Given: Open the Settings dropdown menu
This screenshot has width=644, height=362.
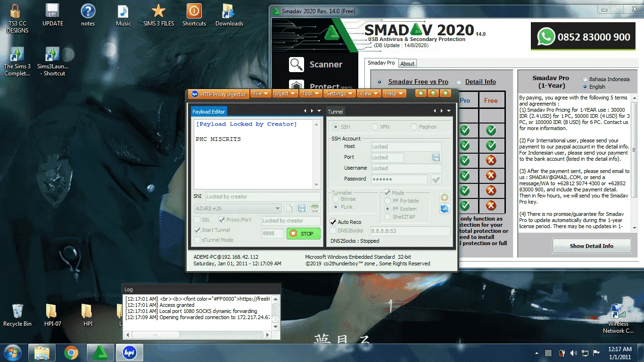Looking at the screenshot, I should tap(339, 93).
